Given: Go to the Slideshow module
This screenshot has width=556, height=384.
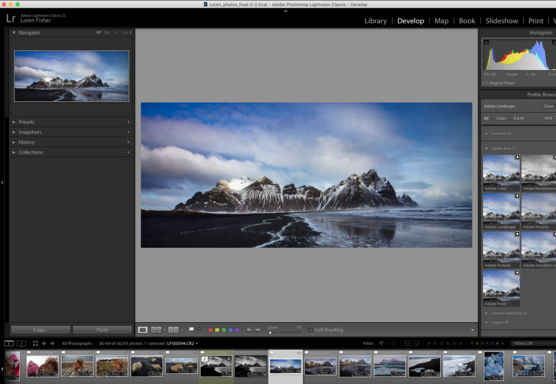Looking at the screenshot, I should [502, 21].
